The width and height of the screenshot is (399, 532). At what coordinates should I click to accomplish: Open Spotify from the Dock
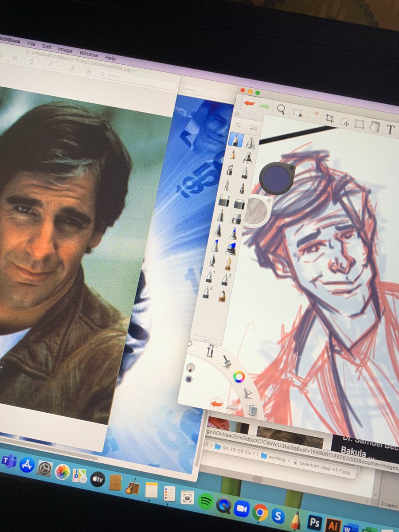(x=205, y=501)
